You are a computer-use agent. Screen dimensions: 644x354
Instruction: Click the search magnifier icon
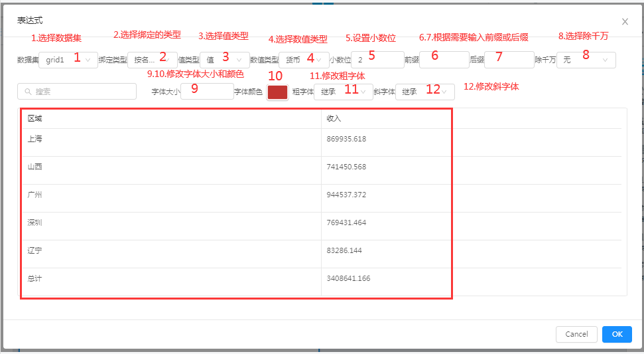(28, 92)
